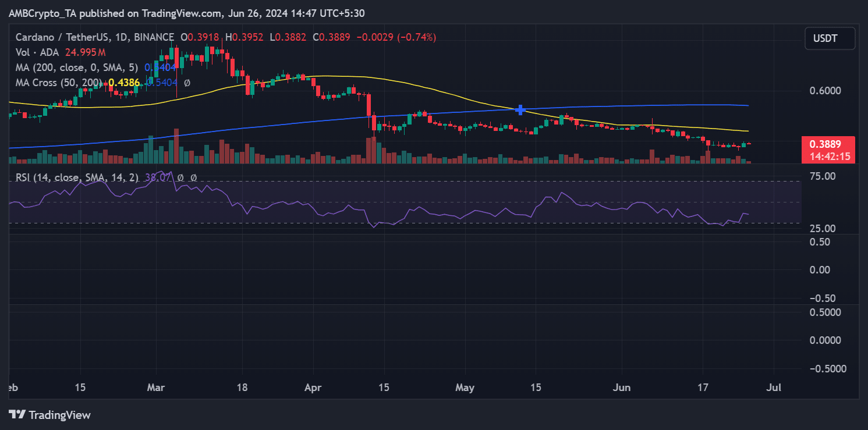The image size is (868, 430).
Task: Click the 18 date label after Mar
Action: pyautogui.click(x=243, y=387)
